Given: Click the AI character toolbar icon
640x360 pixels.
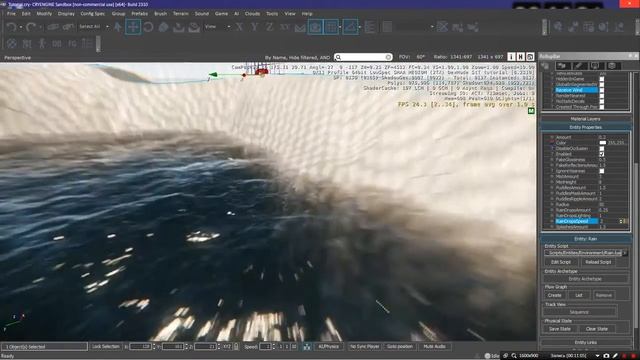Looking at the screenshot, I should point(42,43).
